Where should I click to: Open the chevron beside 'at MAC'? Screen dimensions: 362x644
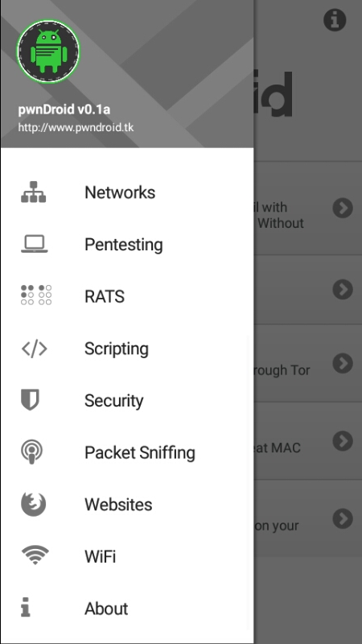click(x=343, y=440)
